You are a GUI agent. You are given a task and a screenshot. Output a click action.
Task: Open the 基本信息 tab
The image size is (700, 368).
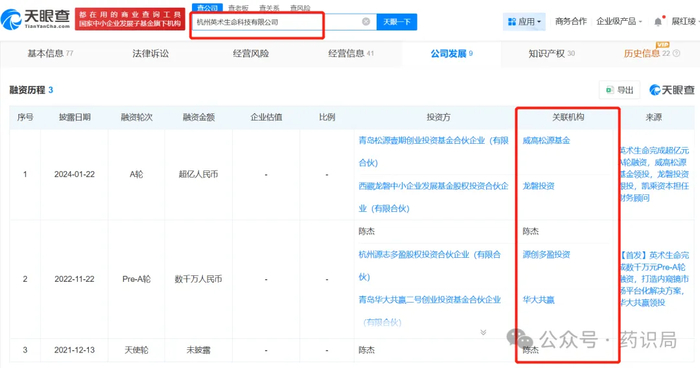50,54
